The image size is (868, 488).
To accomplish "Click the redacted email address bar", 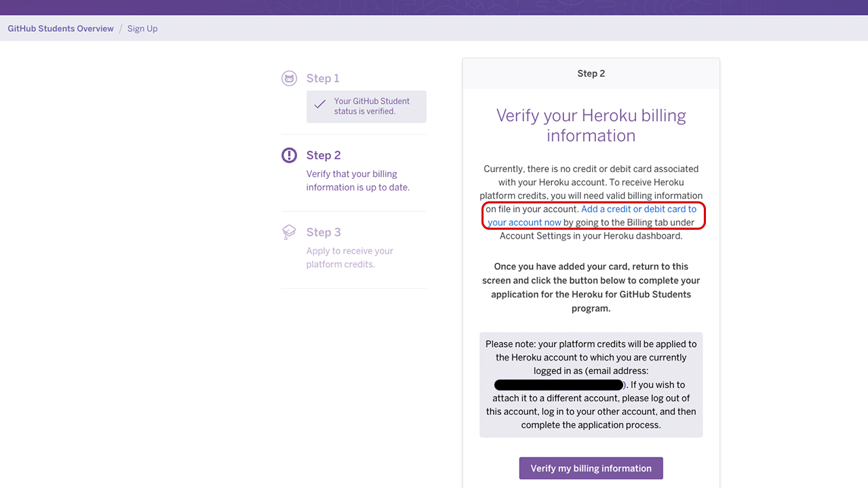I will pos(559,385).
